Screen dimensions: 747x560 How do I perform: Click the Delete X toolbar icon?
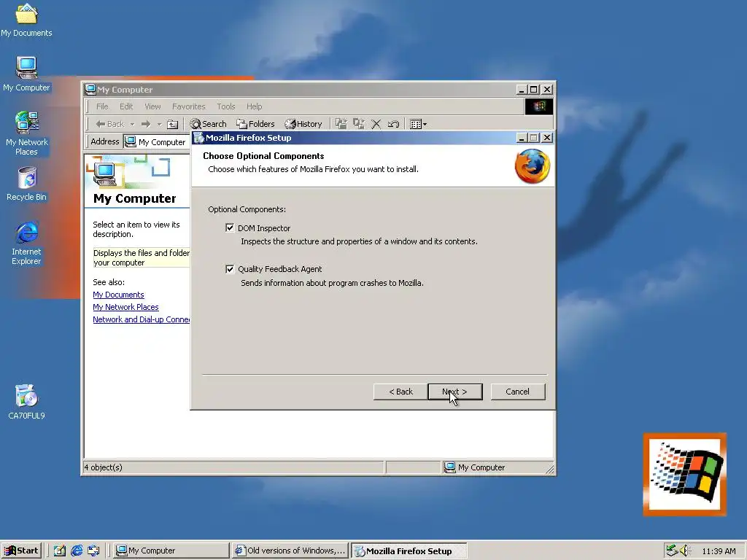(376, 124)
